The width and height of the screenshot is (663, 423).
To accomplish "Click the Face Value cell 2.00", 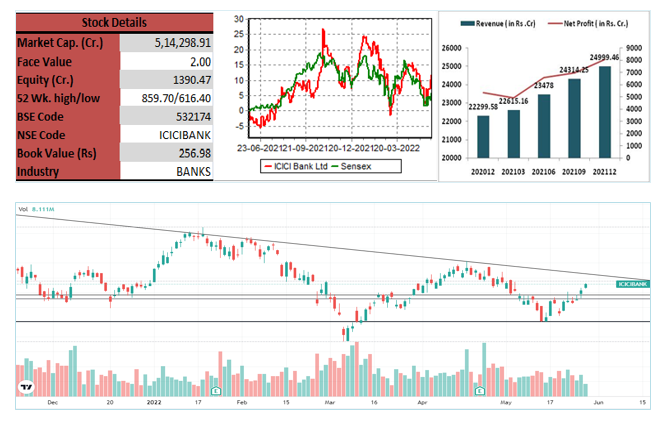I will pos(200,62).
